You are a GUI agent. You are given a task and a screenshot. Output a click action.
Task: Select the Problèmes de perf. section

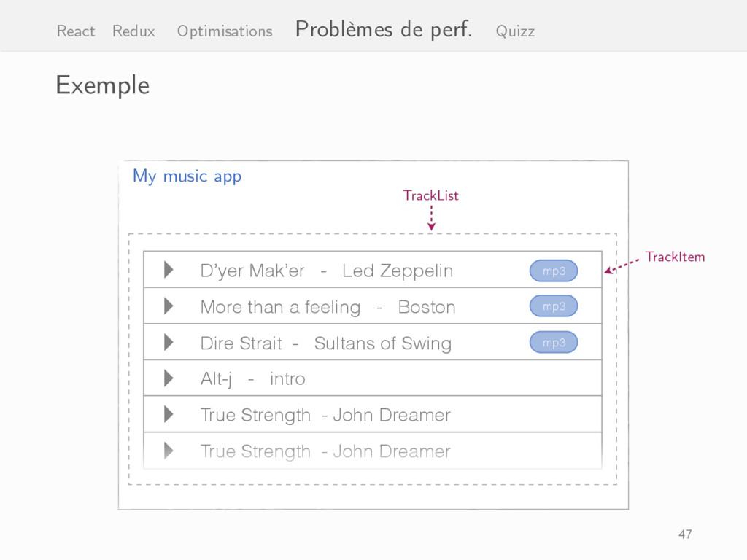click(384, 29)
